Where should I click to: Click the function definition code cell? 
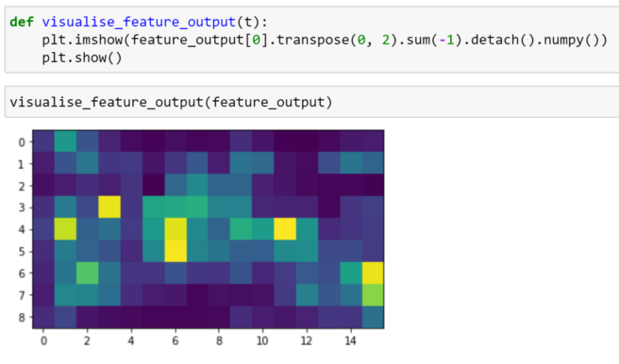(312, 40)
